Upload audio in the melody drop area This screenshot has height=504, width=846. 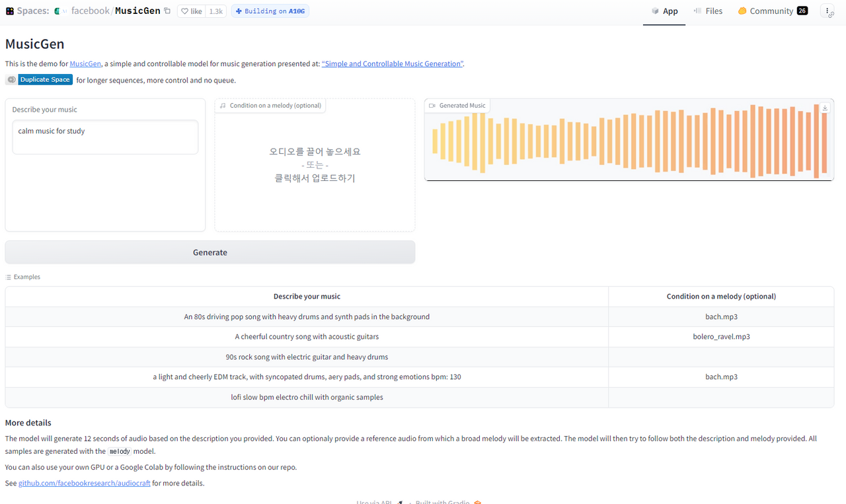315,165
